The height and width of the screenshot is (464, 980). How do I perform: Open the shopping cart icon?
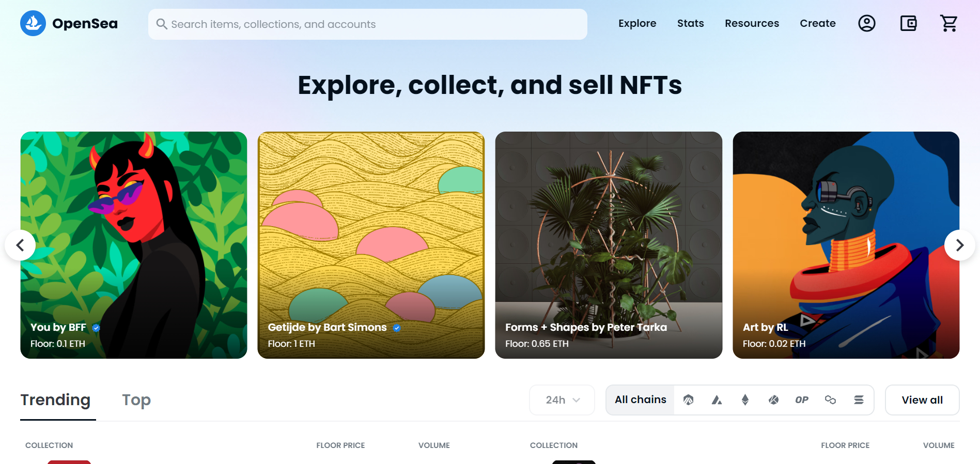pyautogui.click(x=949, y=23)
